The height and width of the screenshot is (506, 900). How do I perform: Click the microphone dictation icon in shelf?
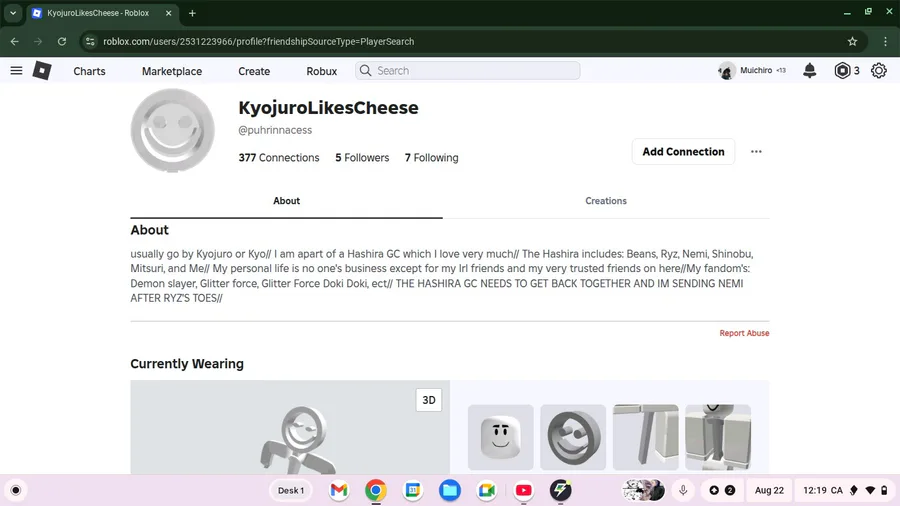coord(682,490)
